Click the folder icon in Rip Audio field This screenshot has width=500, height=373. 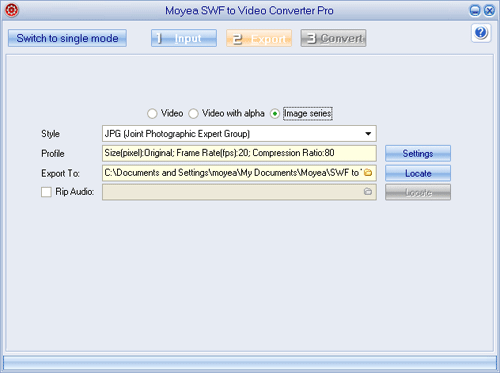click(x=368, y=192)
